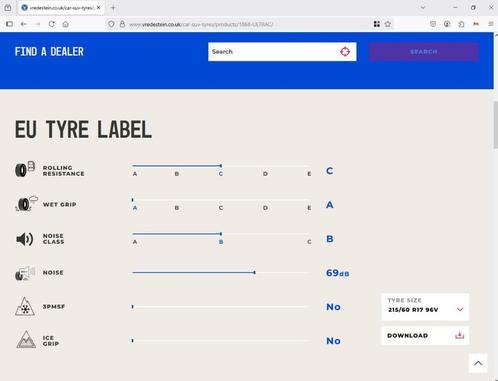Screen dimensions: 498x381
Task: Open the browser hamburger menu
Action: [x=491, y=24]
